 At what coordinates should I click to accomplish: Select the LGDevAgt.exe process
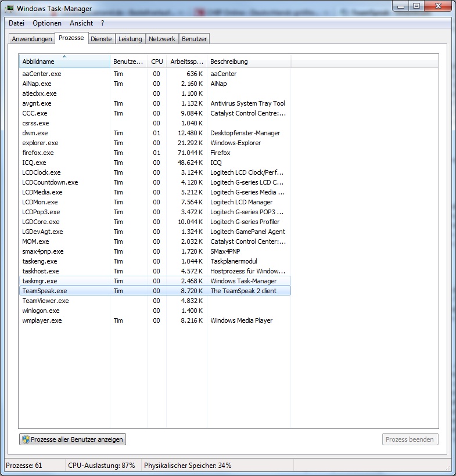(155, 232)
